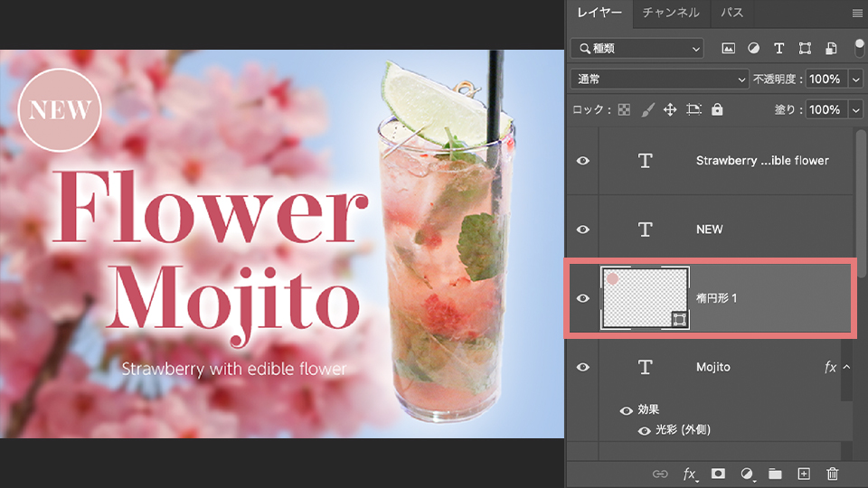Screen dimensions: 868x488
Task: Click the Strawberry with edible flower caption
Action: (x=234, y=369)
